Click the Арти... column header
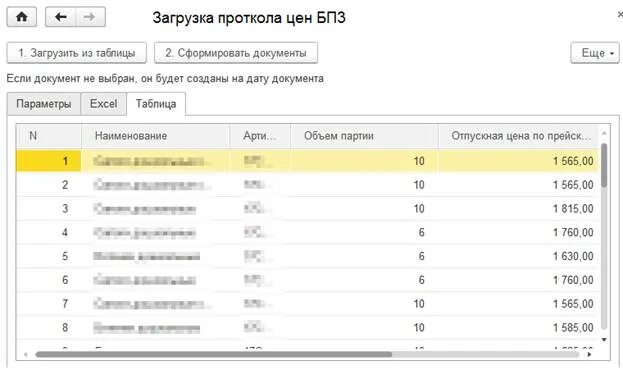 click(260, 136)
